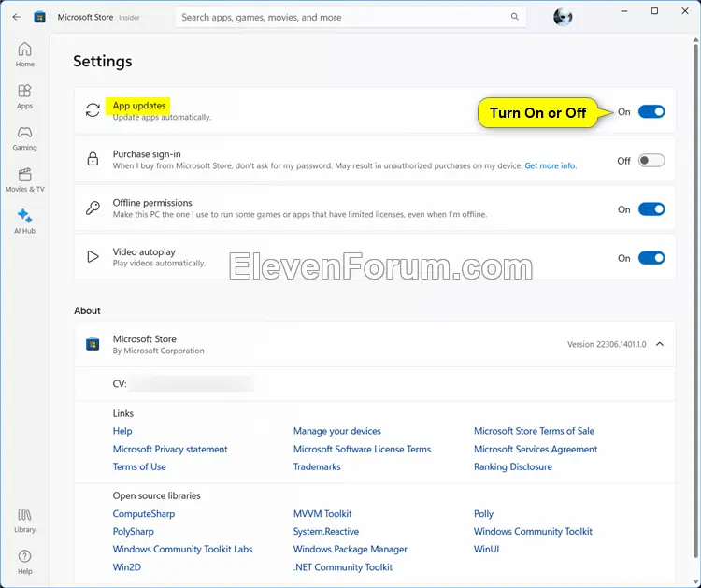The image size is (701, 588).
Task: Open the user profile avatar
Action: tap(563, 17)
